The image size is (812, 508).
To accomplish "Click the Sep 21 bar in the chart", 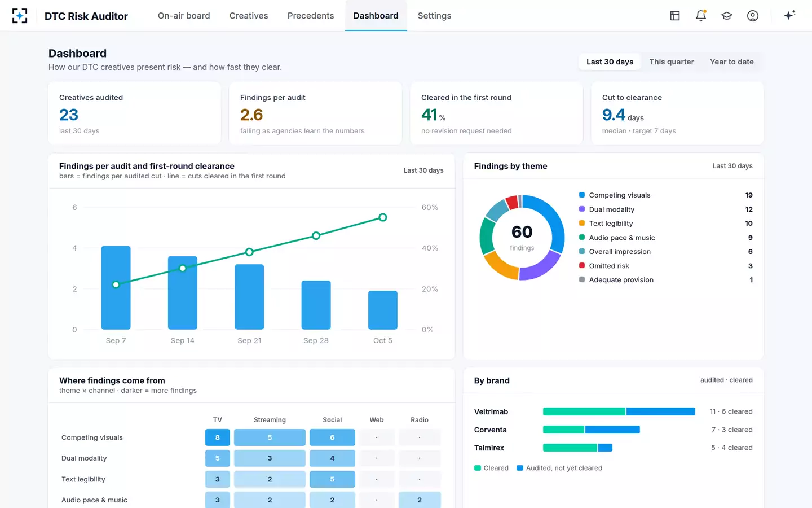I will click(x=249, y=297).
